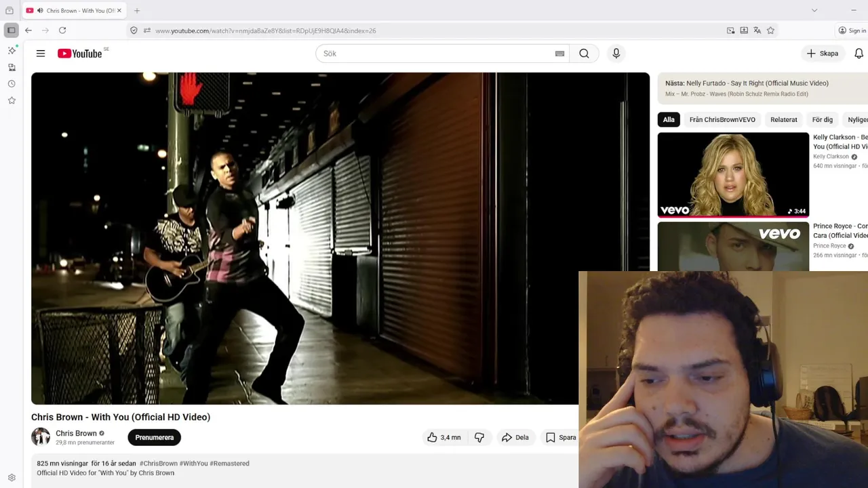Image resolution: width=868 pixels, height=488 pixels.
Task: Click Sign in button
Action: click(852, 30)
